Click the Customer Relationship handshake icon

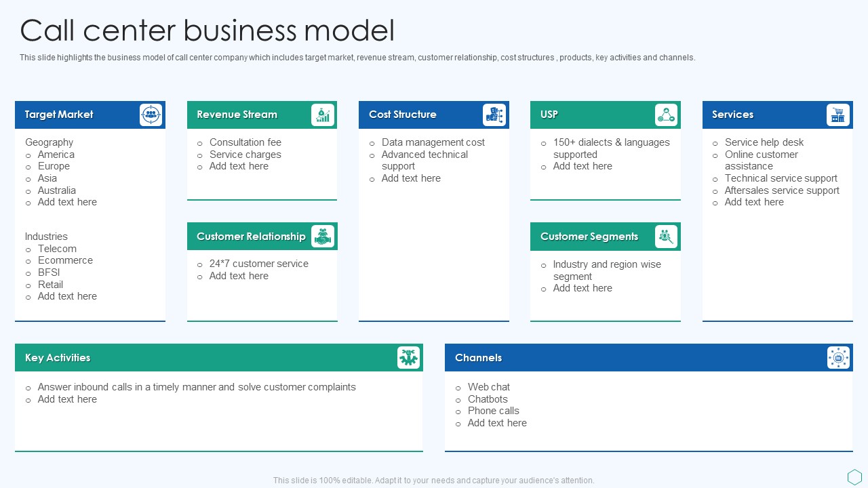[323, 237]
